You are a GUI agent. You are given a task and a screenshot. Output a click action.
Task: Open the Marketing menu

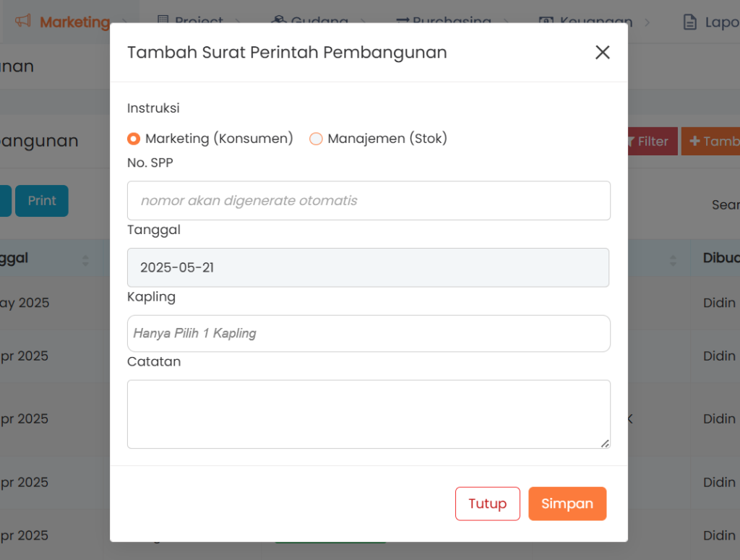pyautogui.click(x=74, y=22)
